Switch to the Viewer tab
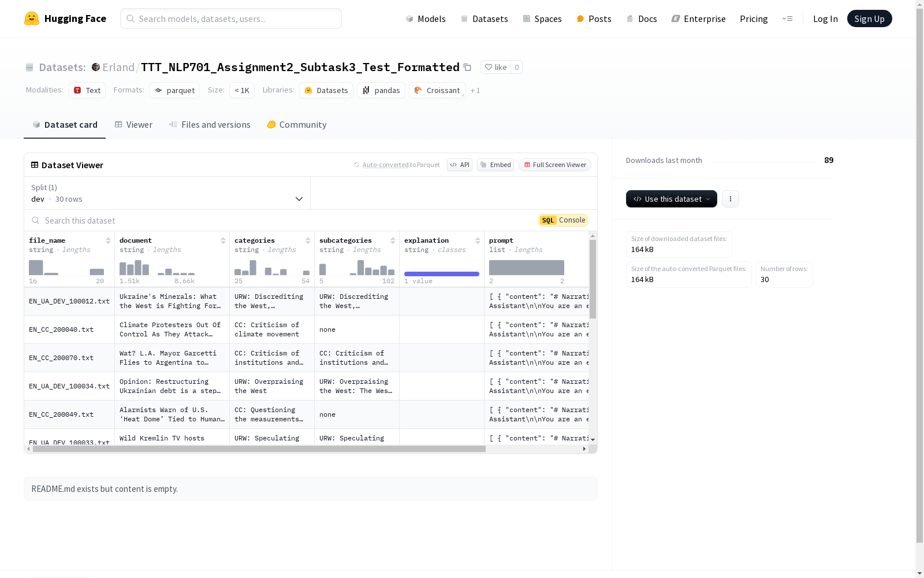The image size is (924, 578). click(x=133, y=125)
